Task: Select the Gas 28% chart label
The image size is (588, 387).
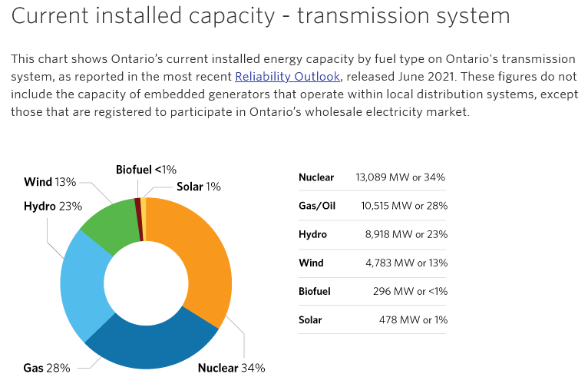Action: point(47,368)
